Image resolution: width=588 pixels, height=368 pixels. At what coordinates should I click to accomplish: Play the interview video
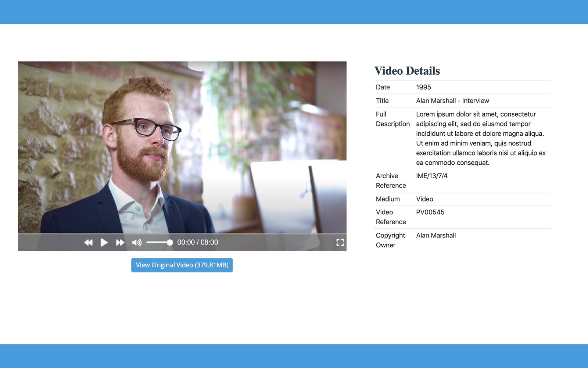click(104, 243)
